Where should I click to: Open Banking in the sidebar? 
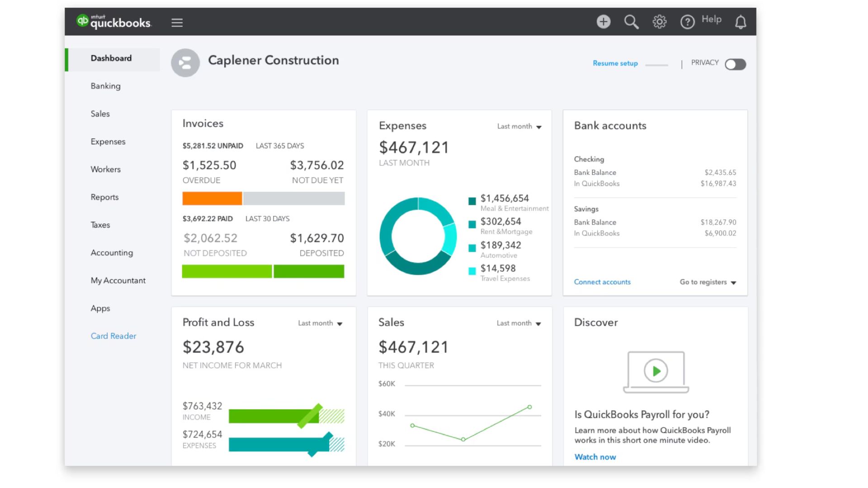coord(106,86)
